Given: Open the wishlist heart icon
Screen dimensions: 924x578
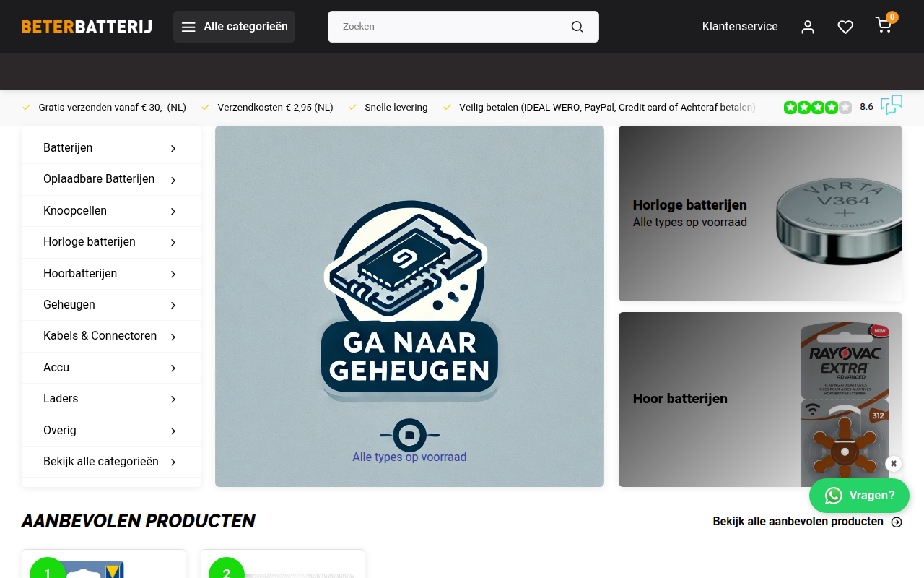Looking at the screenshot, I should (x=845, y=27).
